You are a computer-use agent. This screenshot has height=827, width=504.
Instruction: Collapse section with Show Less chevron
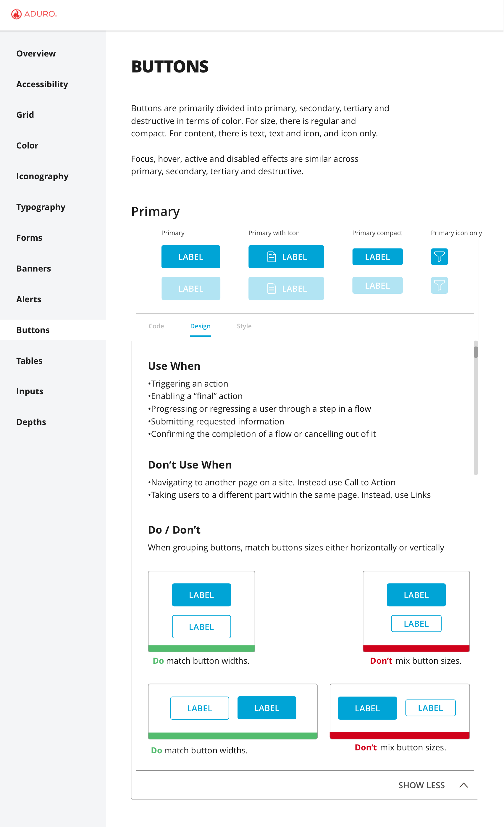click(463, 785)
